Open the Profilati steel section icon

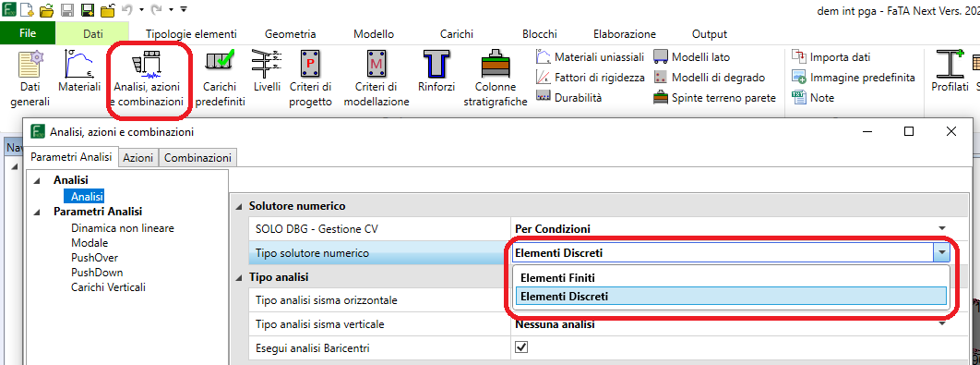coord(950,65)
